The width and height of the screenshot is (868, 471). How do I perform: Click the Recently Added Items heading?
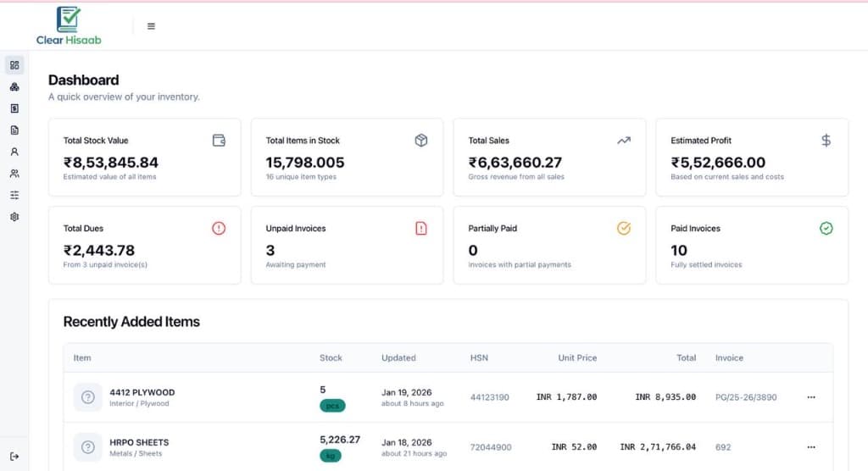(x=131, y=322)
